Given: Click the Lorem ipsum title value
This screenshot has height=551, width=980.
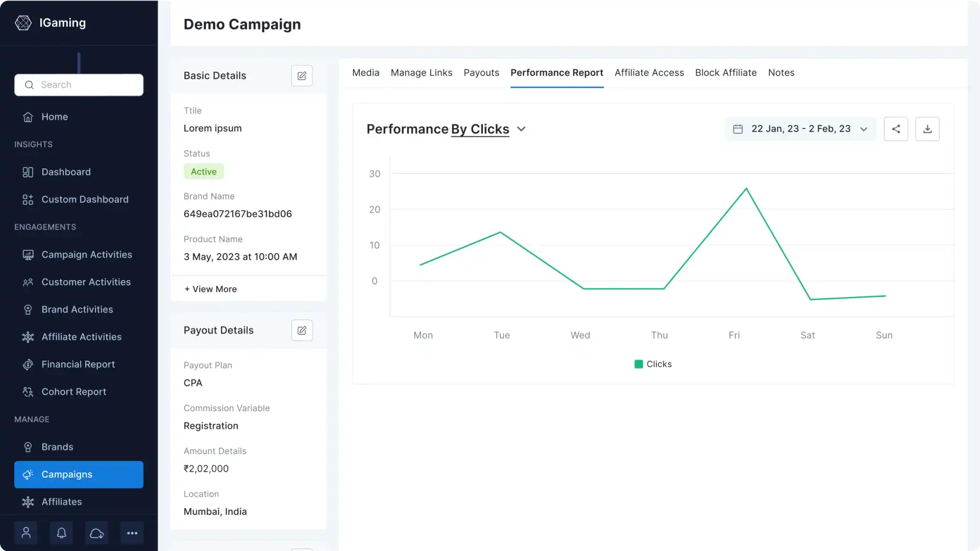Looking at the screenshot, I should [x=212, y=129].
